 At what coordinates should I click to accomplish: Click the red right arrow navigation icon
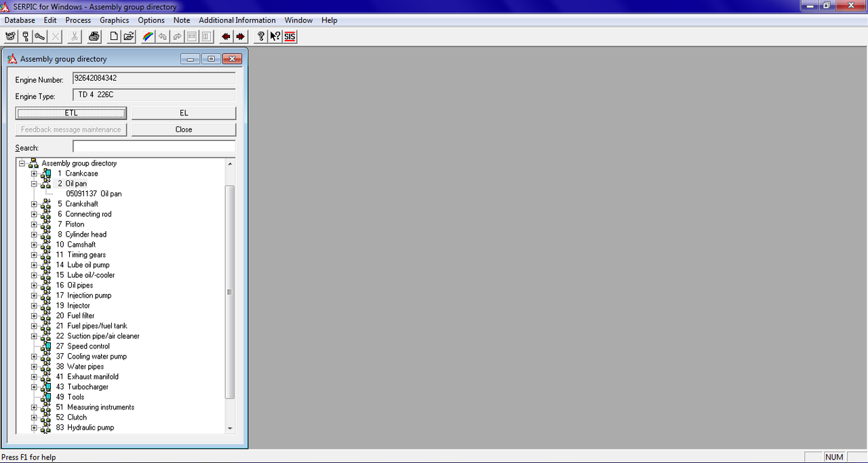240,37
